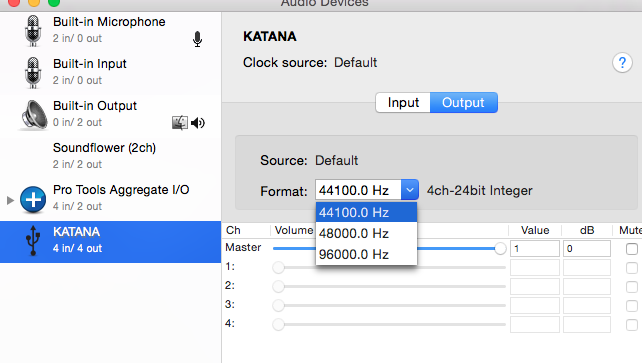
Task: Toggle the Master channel Mute checkbox
Action: point(632,248)
